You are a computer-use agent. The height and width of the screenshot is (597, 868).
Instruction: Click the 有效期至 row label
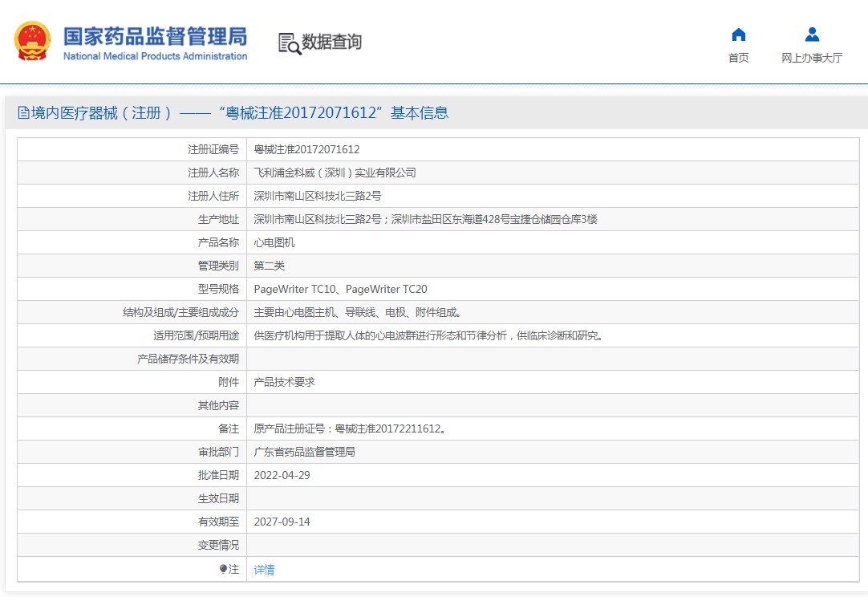point(219,522)
